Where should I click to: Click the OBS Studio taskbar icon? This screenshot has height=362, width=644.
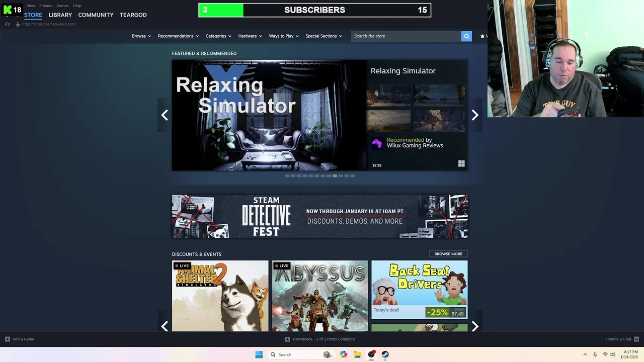coord(371,354)
